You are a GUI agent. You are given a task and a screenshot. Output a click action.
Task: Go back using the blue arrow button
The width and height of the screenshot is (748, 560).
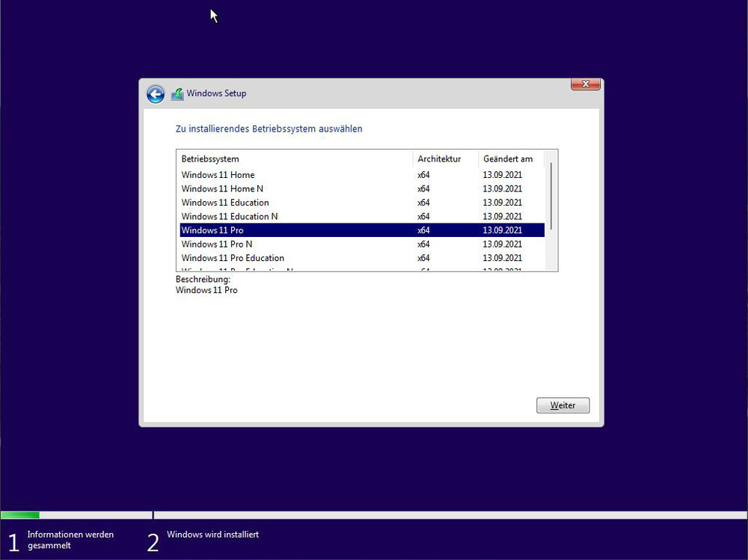tap(156, 94)
